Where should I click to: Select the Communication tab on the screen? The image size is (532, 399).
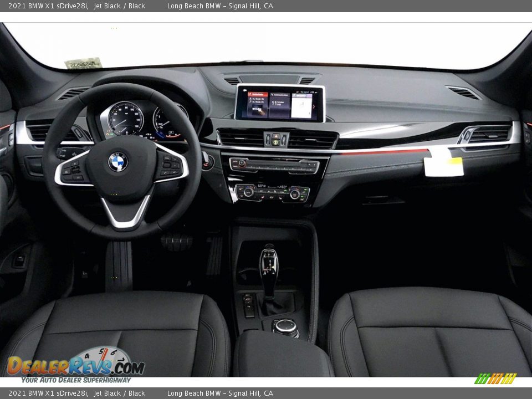(278, 94)
